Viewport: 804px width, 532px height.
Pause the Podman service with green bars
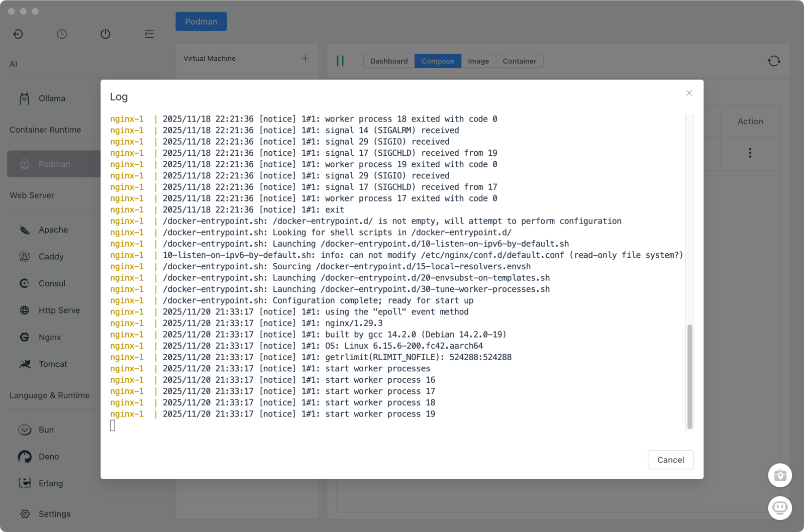pos(340,61)
